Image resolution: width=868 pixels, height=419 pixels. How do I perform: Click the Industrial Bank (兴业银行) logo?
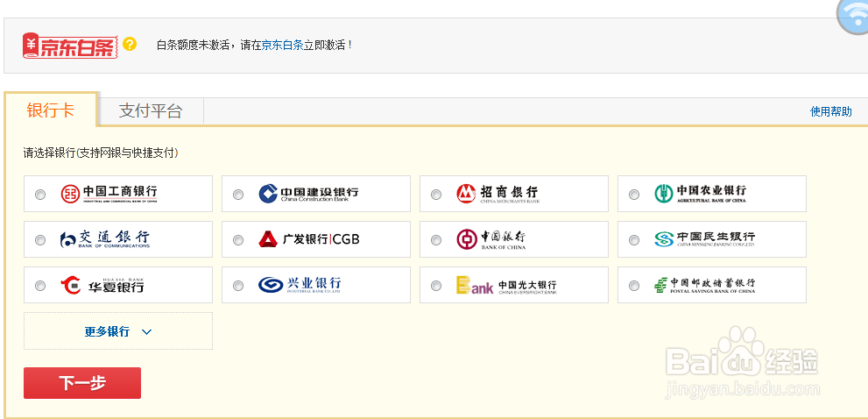[x=300, y=285]
